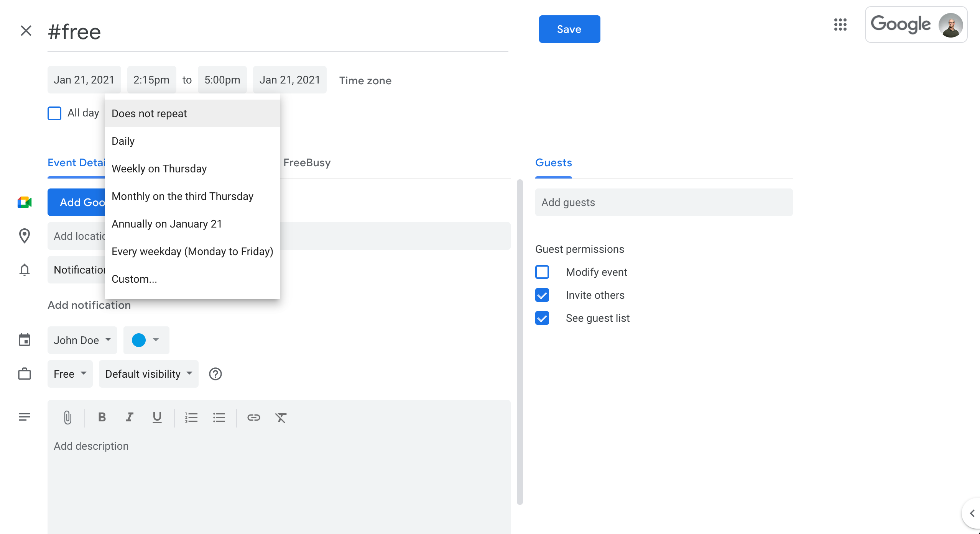Uncheck Invite others permission
Image resolution: width=980 pixels, height=534 pixels.
542,295
